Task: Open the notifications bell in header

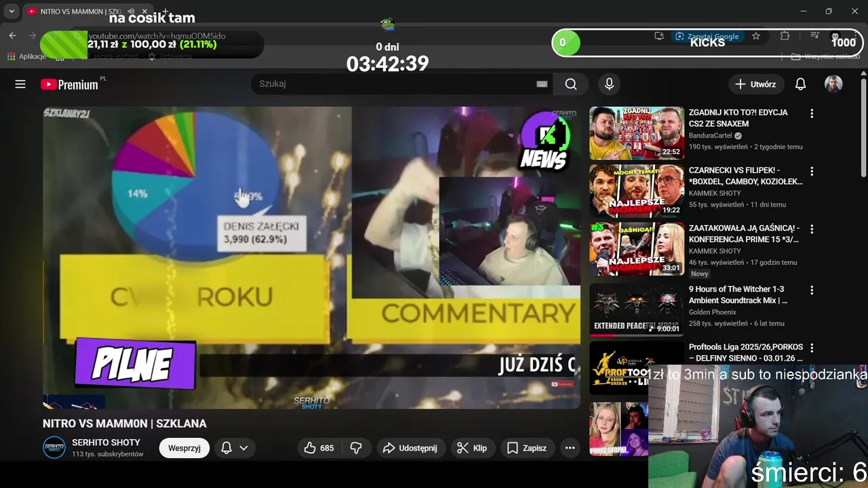Action: pos(800,84)
